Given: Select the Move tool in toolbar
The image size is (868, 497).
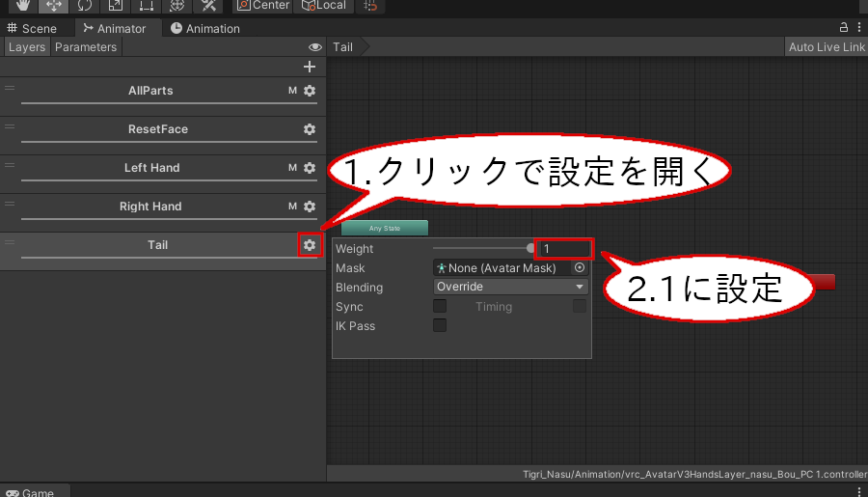Looking at the screenshot, I should tap(54, 6).
